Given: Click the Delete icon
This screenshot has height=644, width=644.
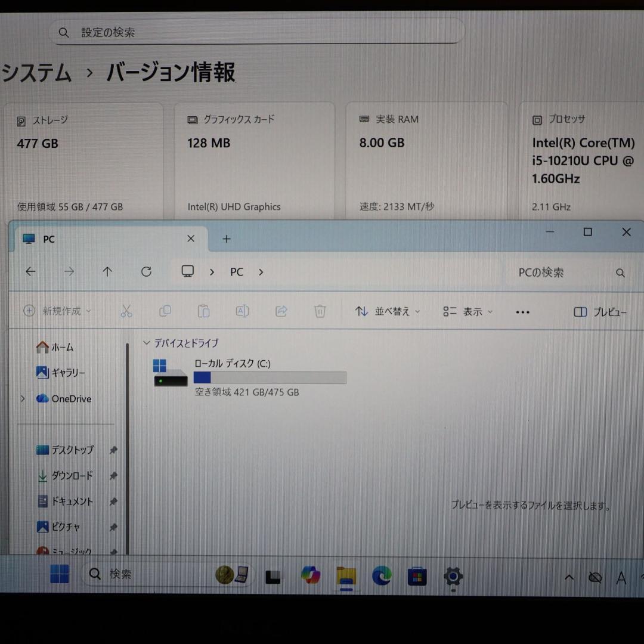Looking at the screenshot, I should (x=320, y=311).
